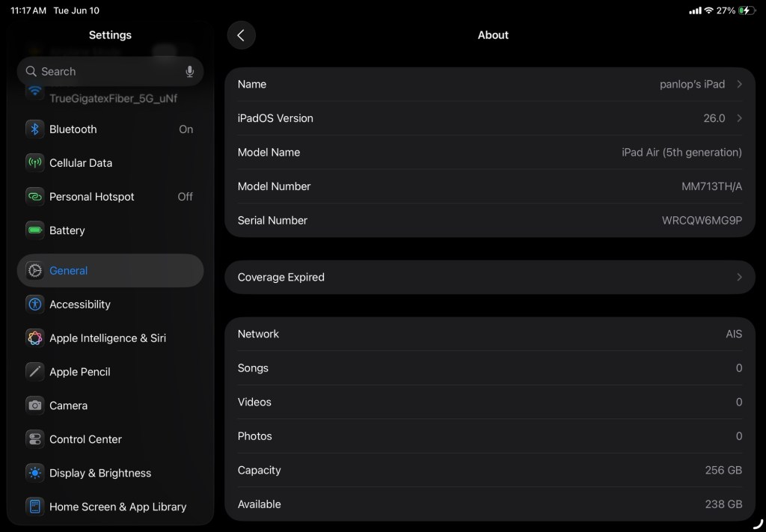Screen dimensions: 766x532
Task: Tap the Cellular Data antenna icon
Action: [34, 163]
